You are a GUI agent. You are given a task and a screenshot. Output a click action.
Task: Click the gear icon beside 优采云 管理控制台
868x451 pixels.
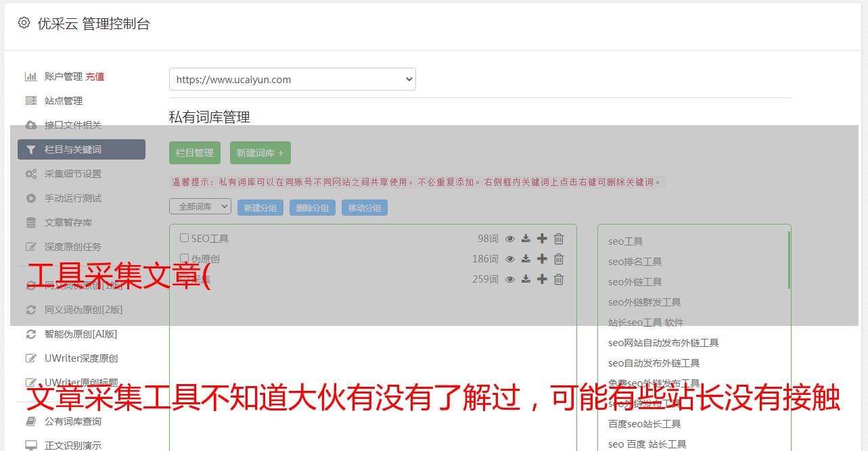24,23
